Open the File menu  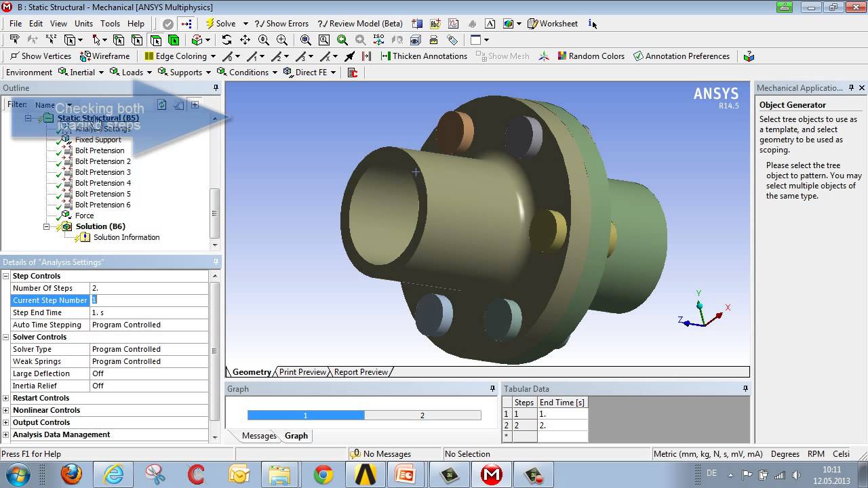(x=16, y=24)
